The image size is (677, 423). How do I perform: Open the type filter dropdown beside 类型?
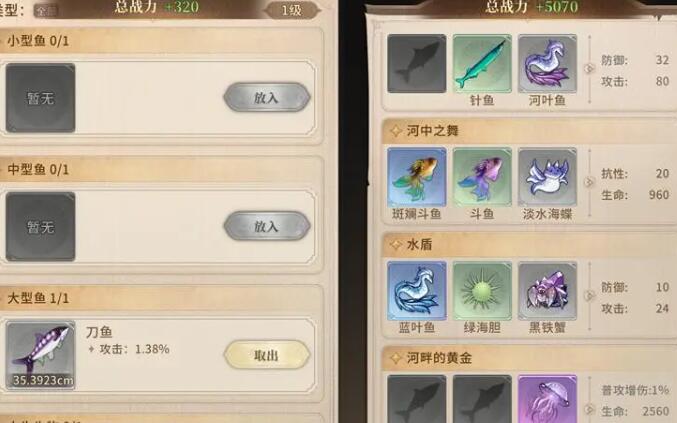tap(46, 11)
